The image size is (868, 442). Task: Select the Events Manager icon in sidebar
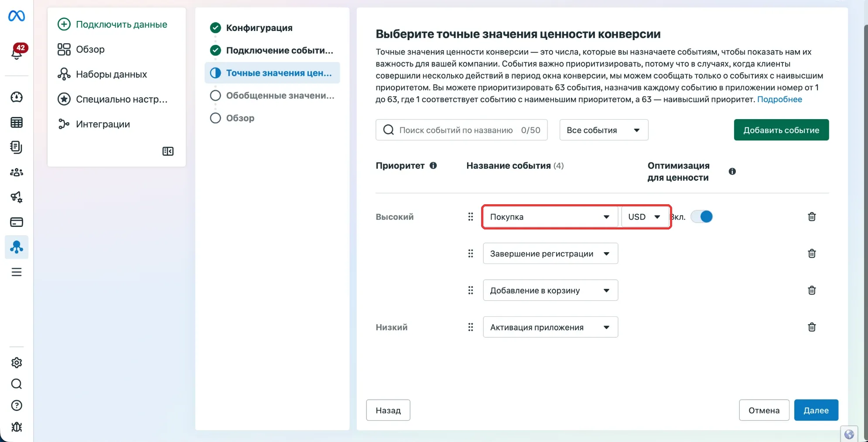click(17, 247)
